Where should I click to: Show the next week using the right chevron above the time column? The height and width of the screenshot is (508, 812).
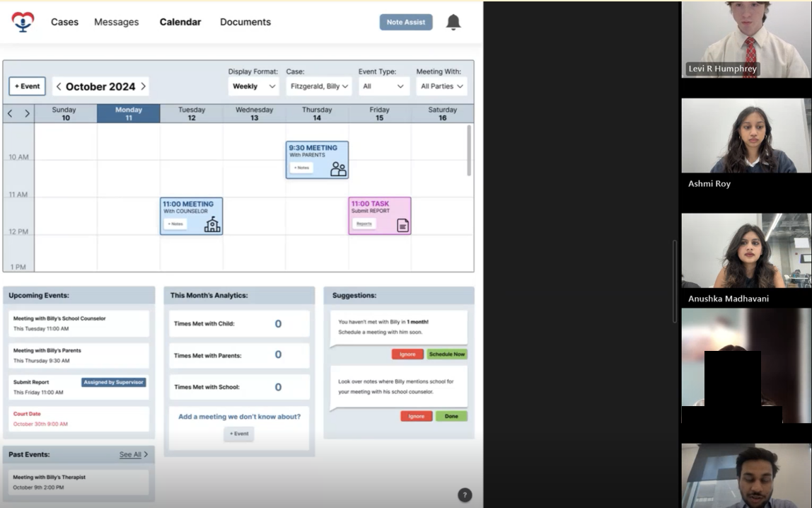point(27,113)
